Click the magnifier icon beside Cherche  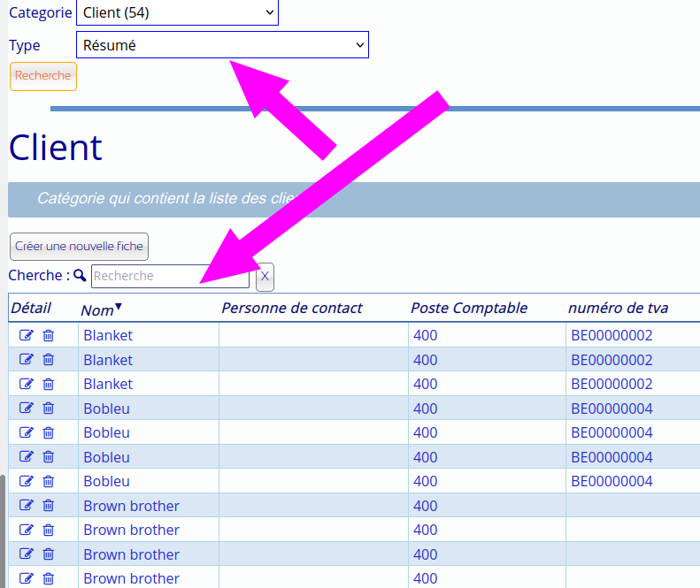tap(81, 276)
